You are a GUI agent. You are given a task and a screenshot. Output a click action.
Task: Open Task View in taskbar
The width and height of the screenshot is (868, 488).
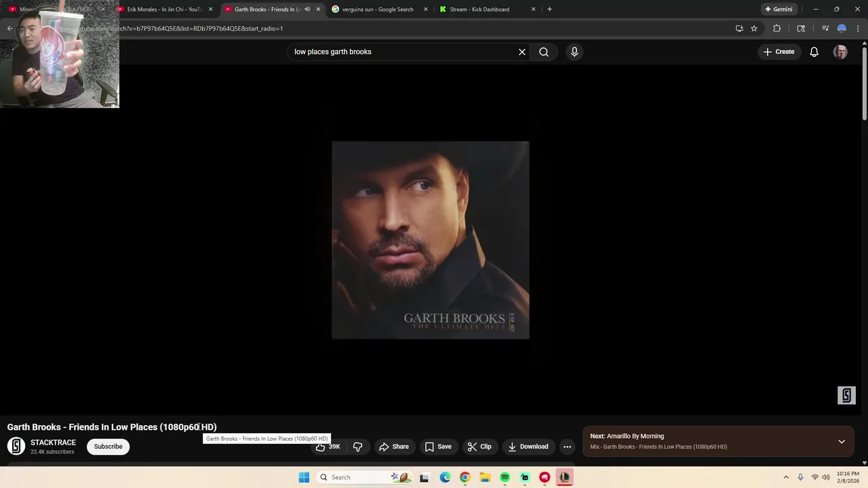click(425, 477)
